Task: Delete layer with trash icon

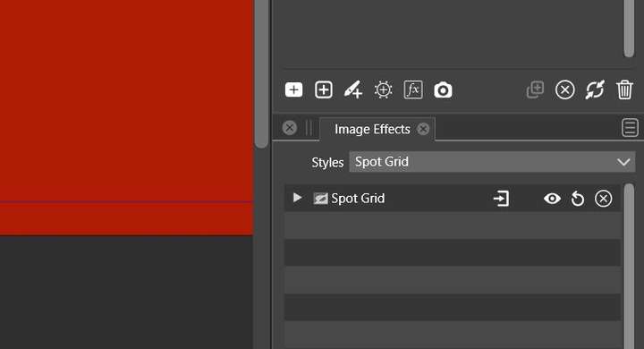Action: tap(624, 90)
